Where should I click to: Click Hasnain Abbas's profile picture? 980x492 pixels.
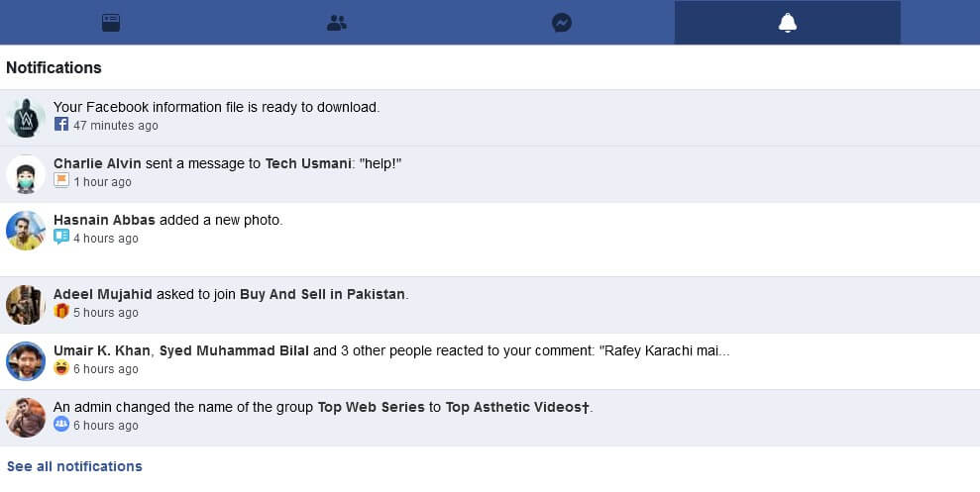(x=26, y=231)
